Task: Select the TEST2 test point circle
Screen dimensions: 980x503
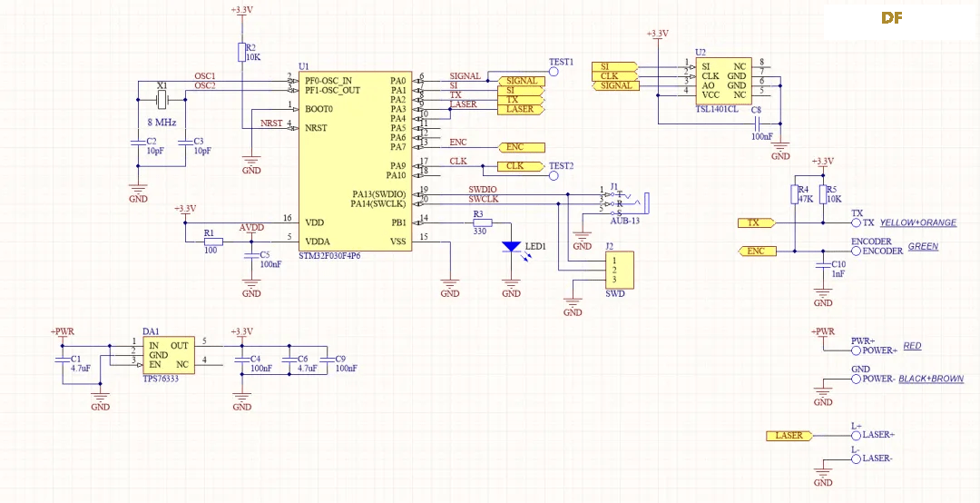Action: (553, 176)
